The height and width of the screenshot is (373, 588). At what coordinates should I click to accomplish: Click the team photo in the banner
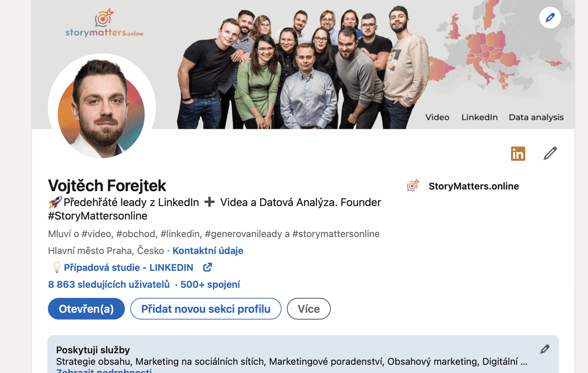304,66
